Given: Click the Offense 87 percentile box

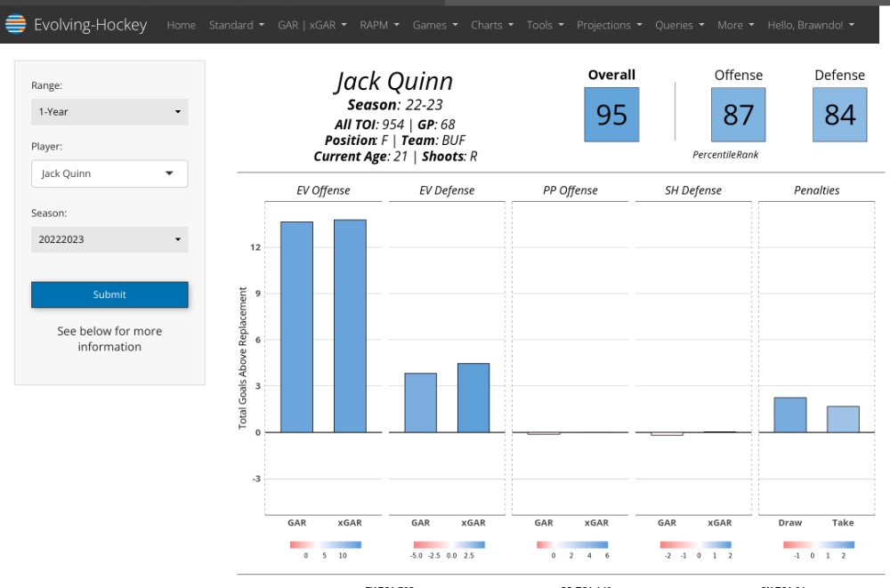Looking at the screenshot, I should [738, 115].
